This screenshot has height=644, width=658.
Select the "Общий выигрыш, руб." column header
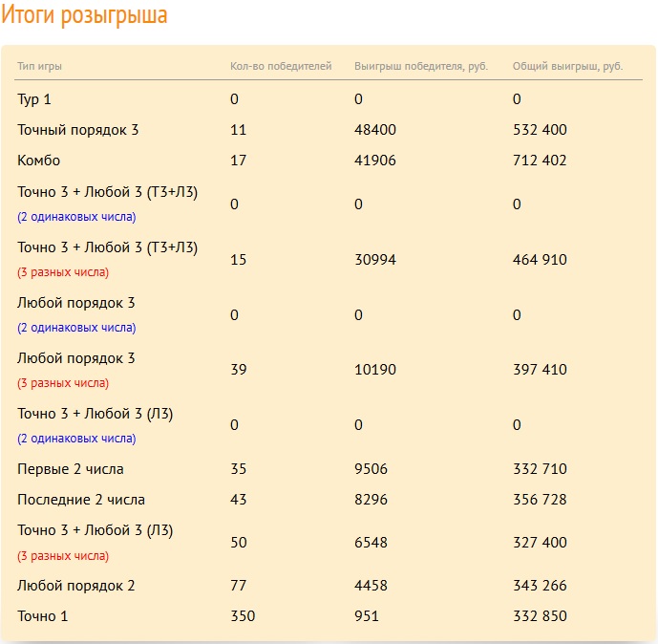pyautogui.click(x=567, y=66)
